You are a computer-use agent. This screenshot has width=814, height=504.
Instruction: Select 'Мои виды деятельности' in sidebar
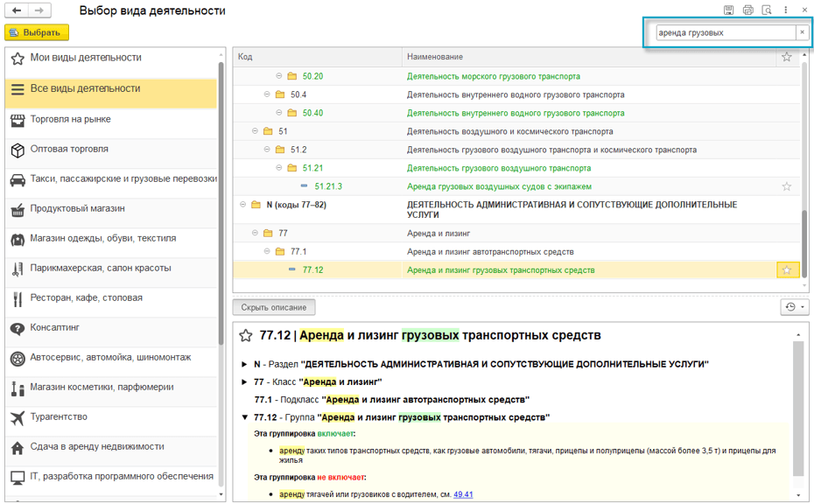[86, 58]
